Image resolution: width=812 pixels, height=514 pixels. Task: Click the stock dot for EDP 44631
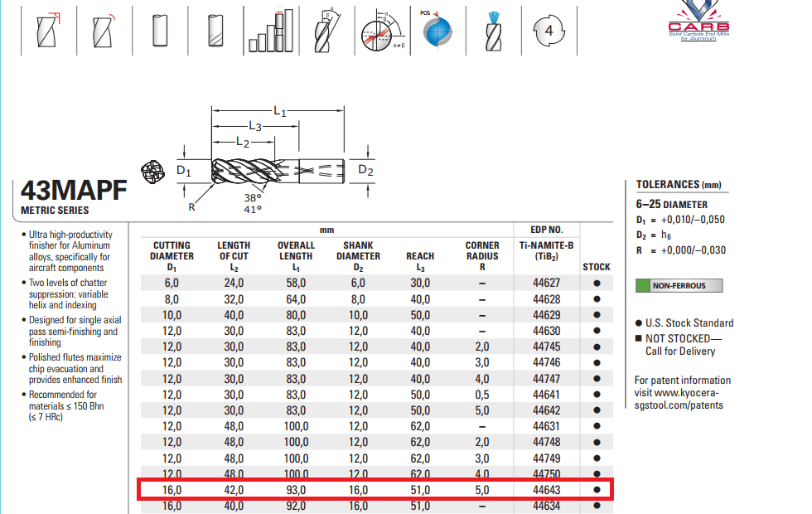tap(597, 426)
